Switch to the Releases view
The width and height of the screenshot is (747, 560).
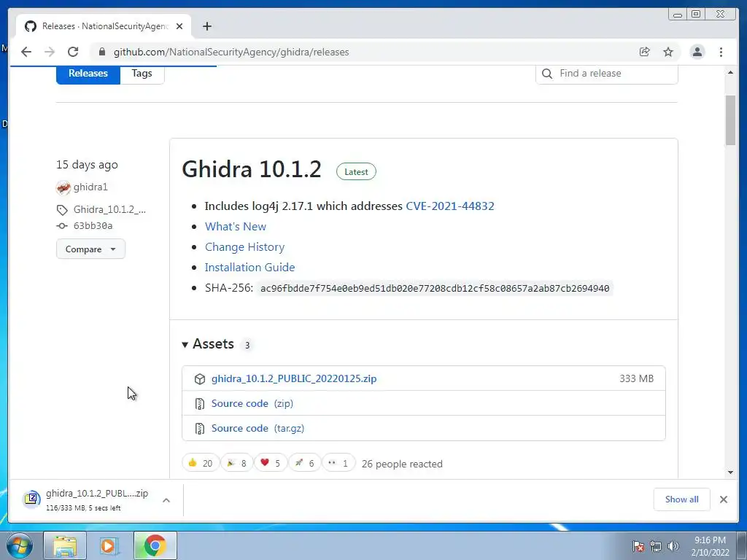88,74
